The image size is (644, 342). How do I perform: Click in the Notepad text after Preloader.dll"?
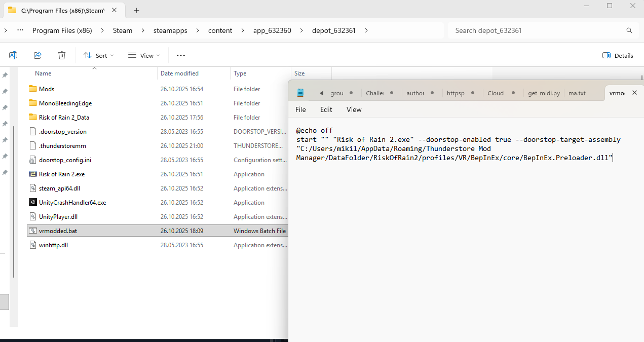614,158
